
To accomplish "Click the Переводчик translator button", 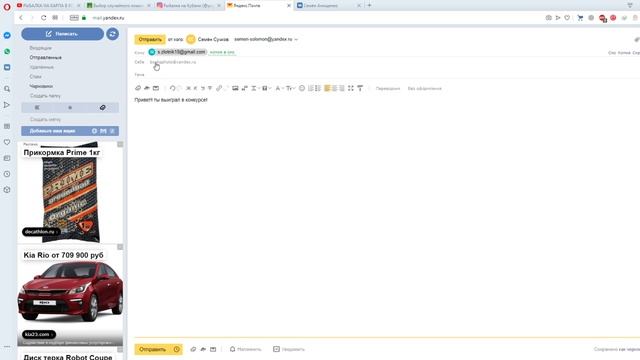I will [388, 89].
